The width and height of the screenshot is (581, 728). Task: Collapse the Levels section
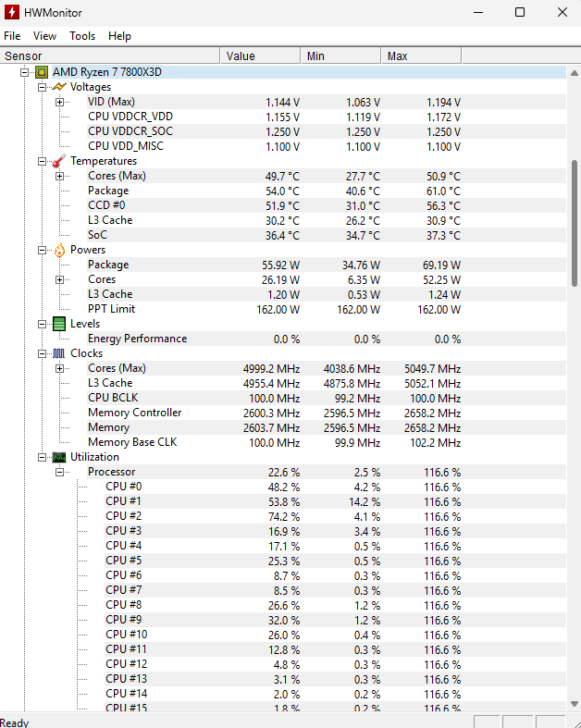pos(42,324)
